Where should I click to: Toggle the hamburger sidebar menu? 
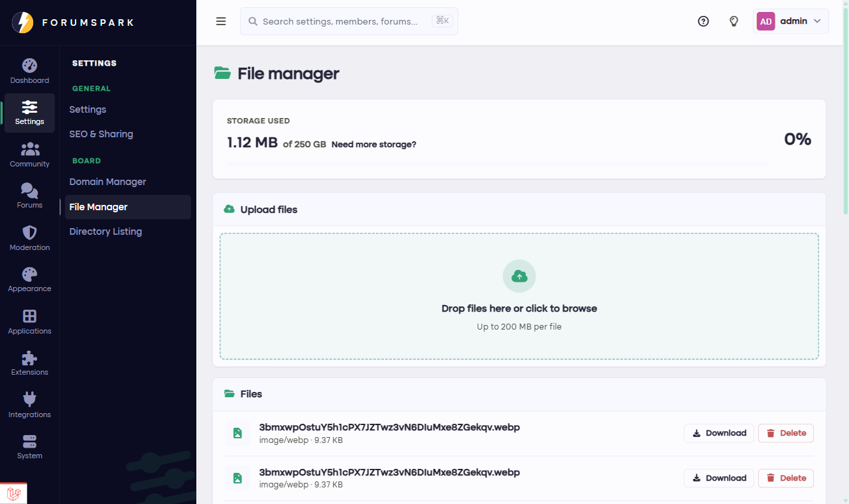coord(221,21)
